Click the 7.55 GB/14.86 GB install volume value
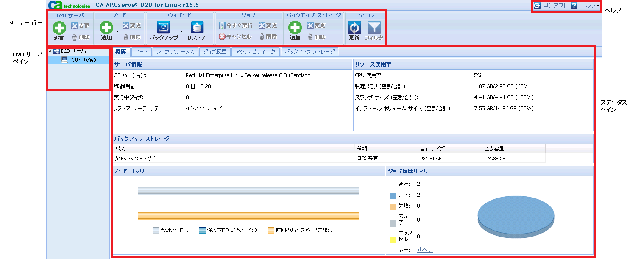This screenshot has width=644, height=259. pos(504,108)
